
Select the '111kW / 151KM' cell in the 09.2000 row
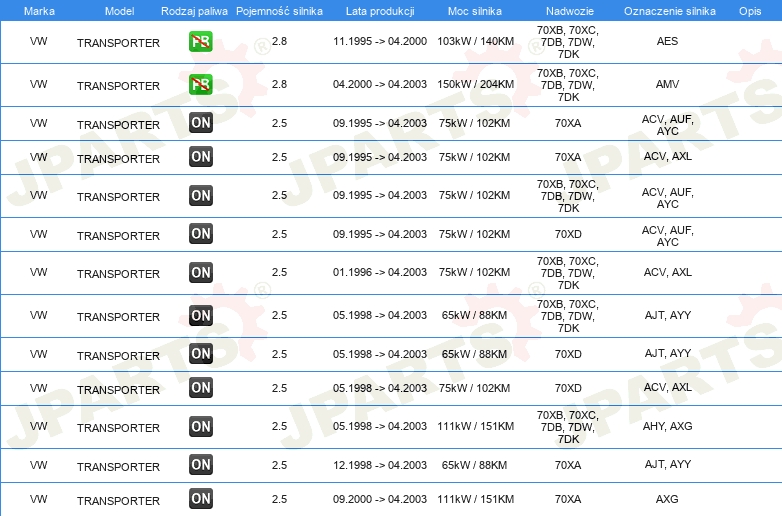[475, 499]
